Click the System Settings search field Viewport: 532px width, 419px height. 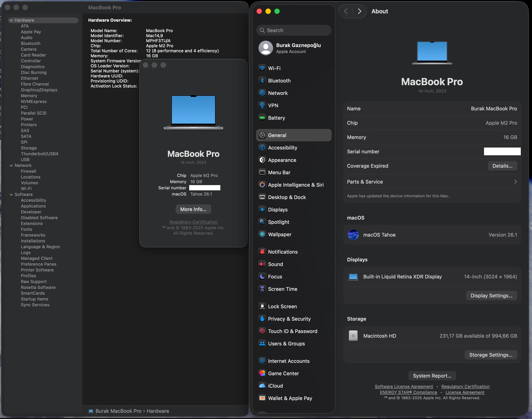coord(294,30)
